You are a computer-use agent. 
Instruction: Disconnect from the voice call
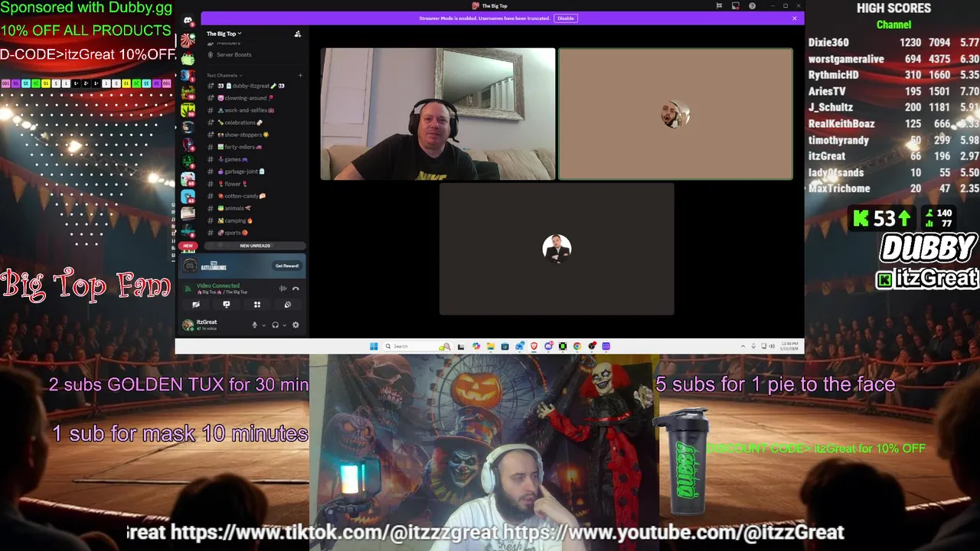point(296,289)
